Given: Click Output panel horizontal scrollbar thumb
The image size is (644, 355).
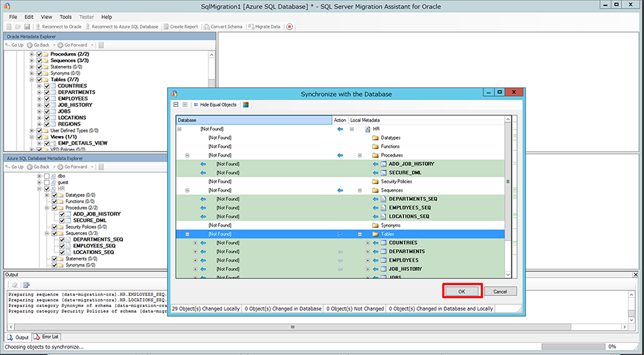Looking at the screenshot, I should [x=293, y=327].
